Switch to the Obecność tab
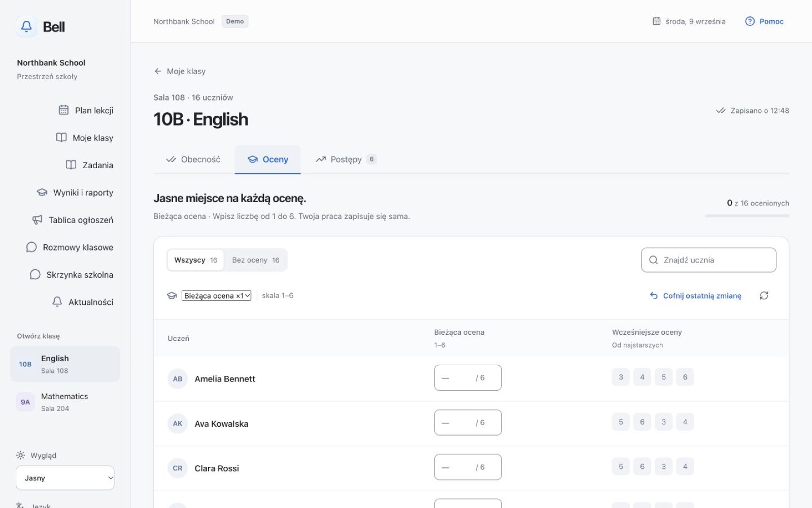This screenshot has width=812, height=508. [193, 160]
